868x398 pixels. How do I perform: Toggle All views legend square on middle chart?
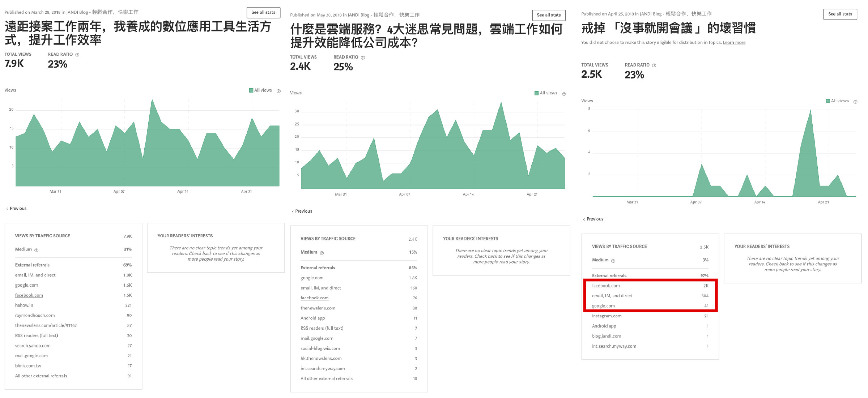tap(536, 93)
